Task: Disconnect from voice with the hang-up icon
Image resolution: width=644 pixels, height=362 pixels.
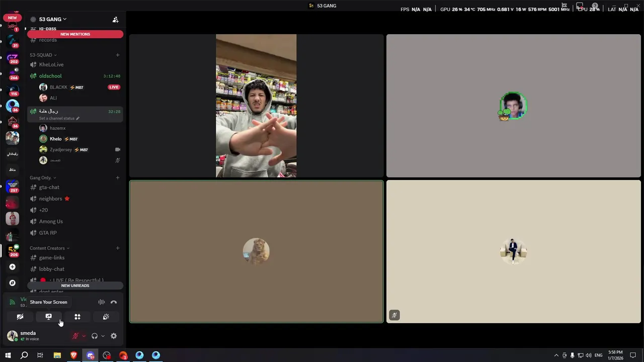Action: point(114,302)
